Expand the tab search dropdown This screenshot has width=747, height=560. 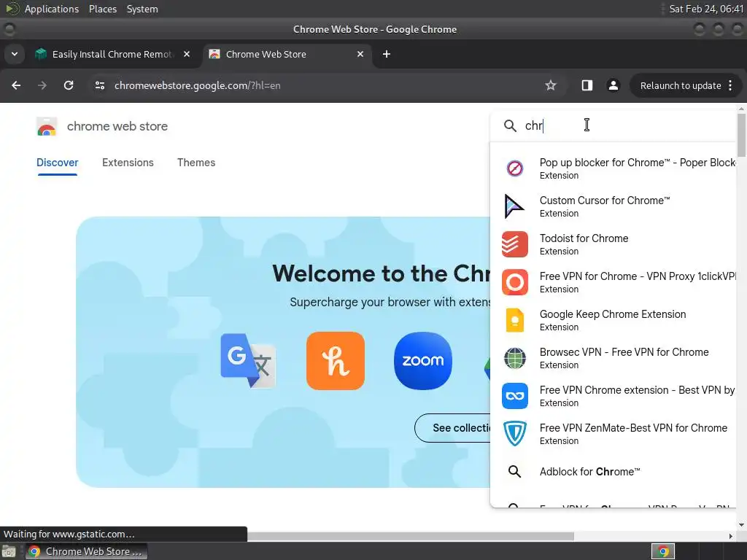pos(15,54)
